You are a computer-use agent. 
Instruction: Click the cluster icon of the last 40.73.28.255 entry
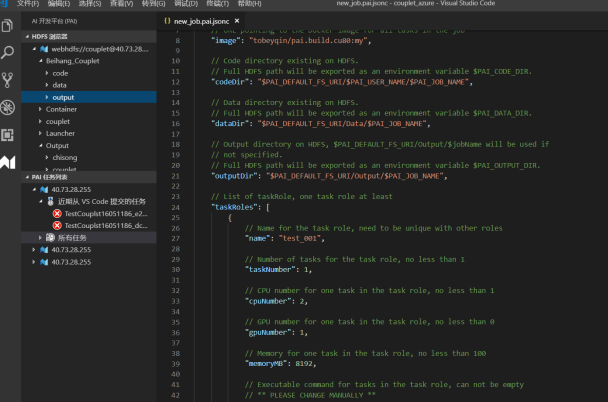(44, 262)
